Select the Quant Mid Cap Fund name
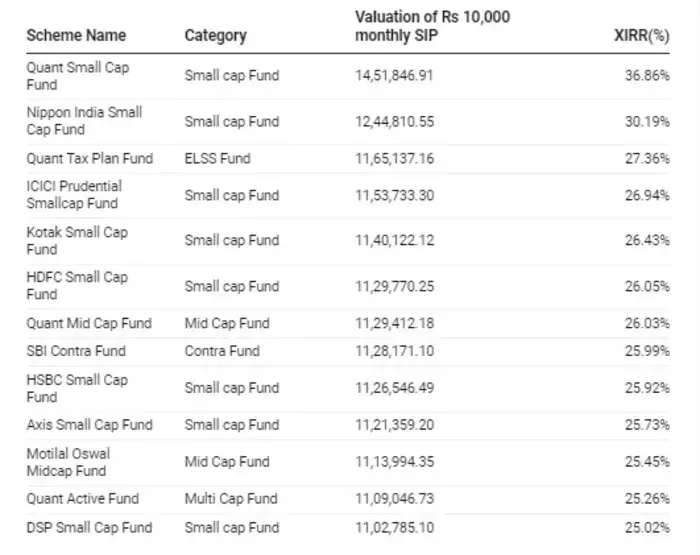 click(89, 323)
